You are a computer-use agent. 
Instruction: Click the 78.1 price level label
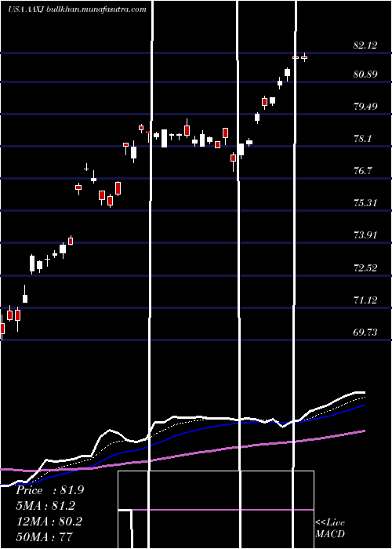362,139
